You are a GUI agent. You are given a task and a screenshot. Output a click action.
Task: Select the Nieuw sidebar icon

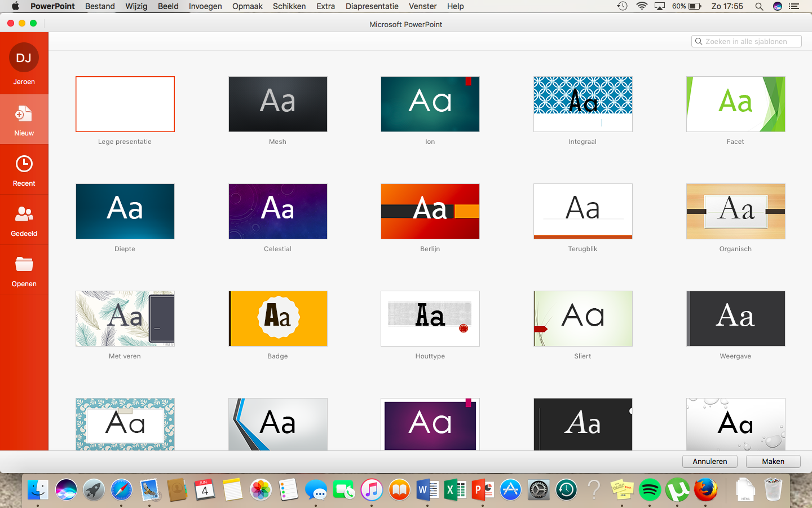(24, 113)
